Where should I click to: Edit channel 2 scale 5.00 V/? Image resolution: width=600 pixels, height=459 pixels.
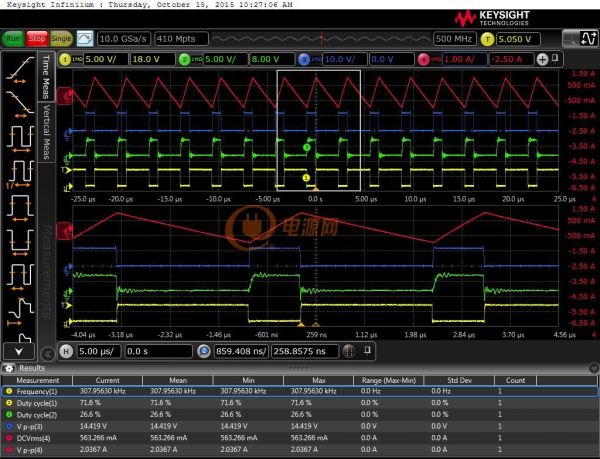coord(225,59)
